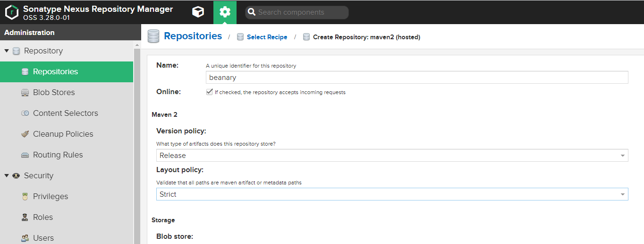Click the sidebar vertical scrollbar

point(137,142)
